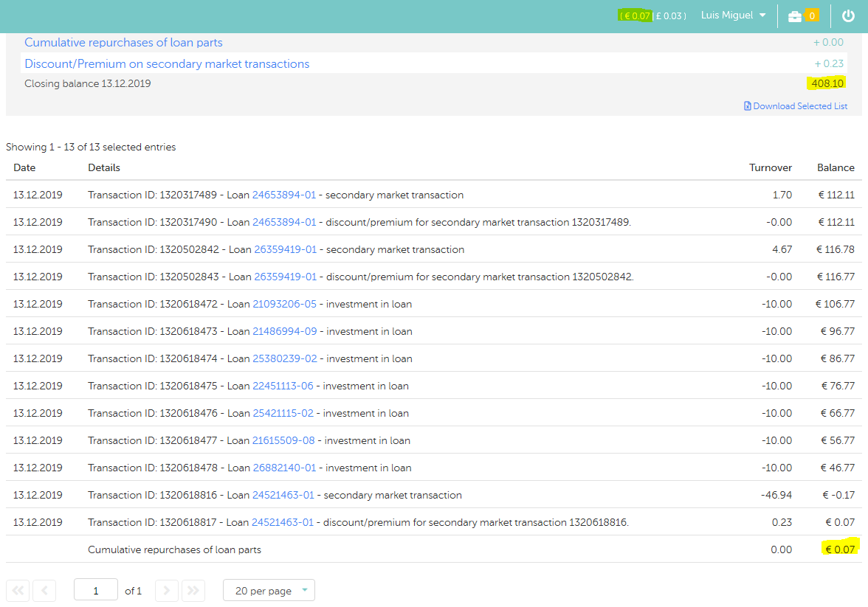The width and height of the screenshot is (868, 607).
Task: Open the Luis Miguel account menu
Action: point(733,15)
